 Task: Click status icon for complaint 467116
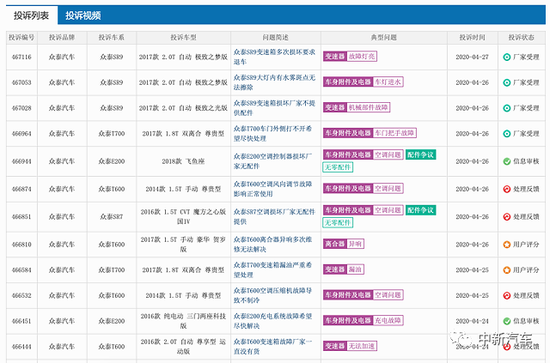pyautogui.click(x=507, y=57)
